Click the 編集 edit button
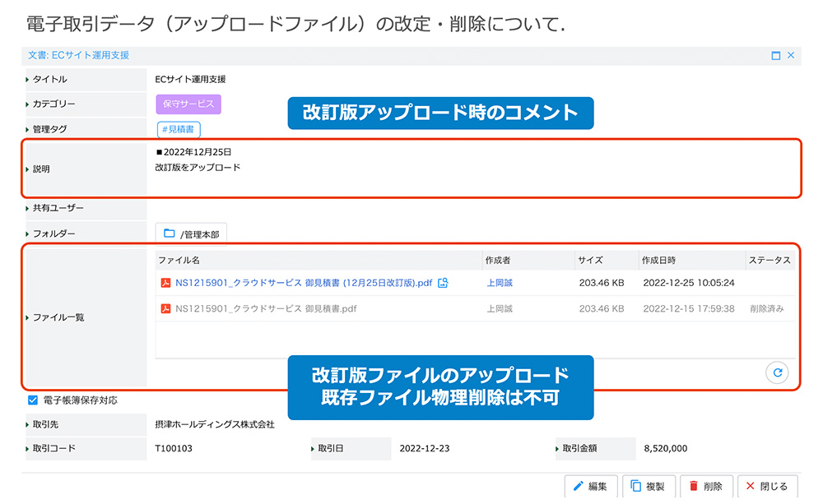The image size is (823, 504). click(590, 486)
